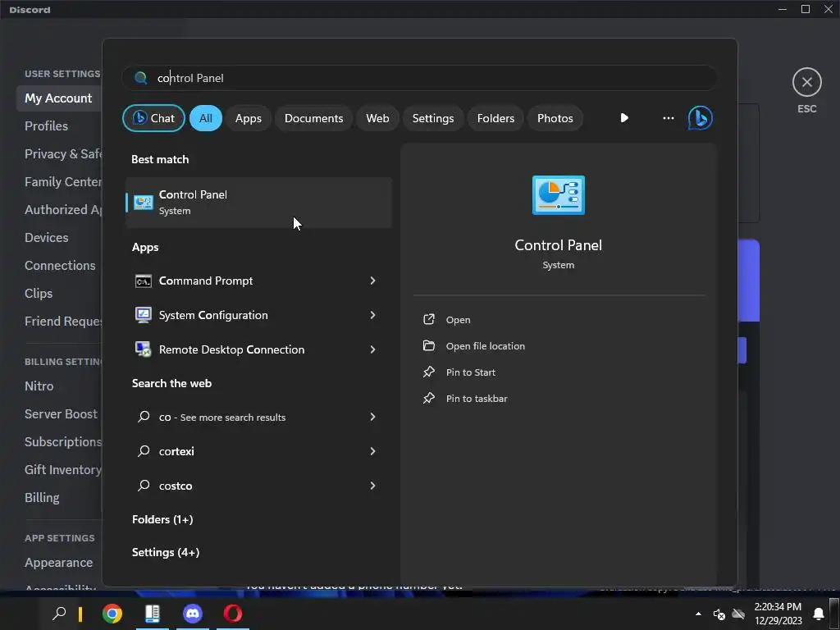
Task: Open Appearance in Discord app settings
Action: pyautogui.click(x=58, y=563)
